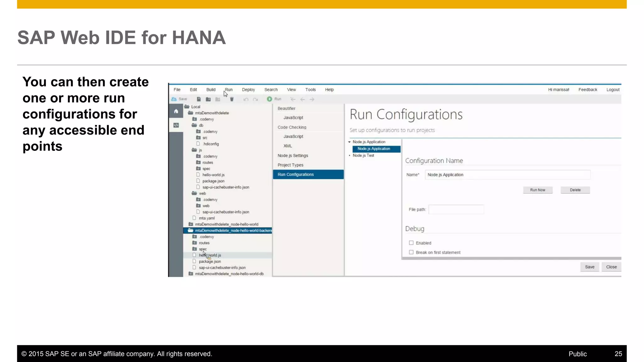Open the File menu
Viewport: 644px width, 362px height.
tap(177, 90)
